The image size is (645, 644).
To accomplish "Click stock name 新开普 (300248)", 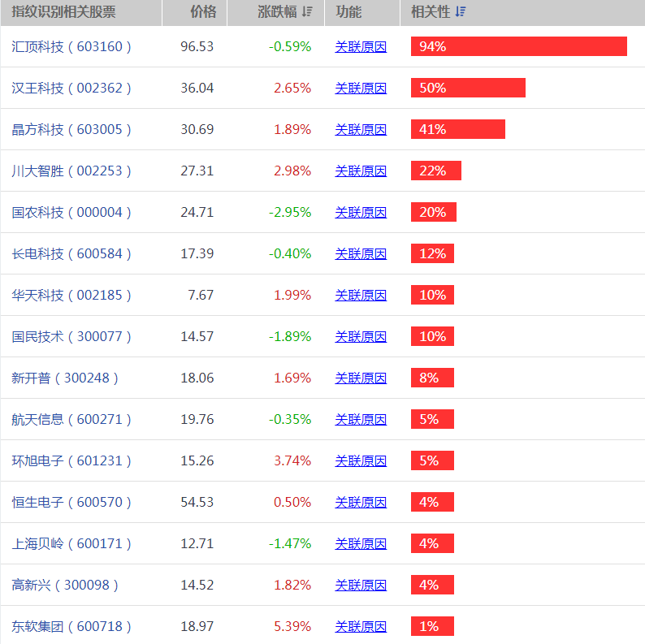I will (x=65, y=378).
